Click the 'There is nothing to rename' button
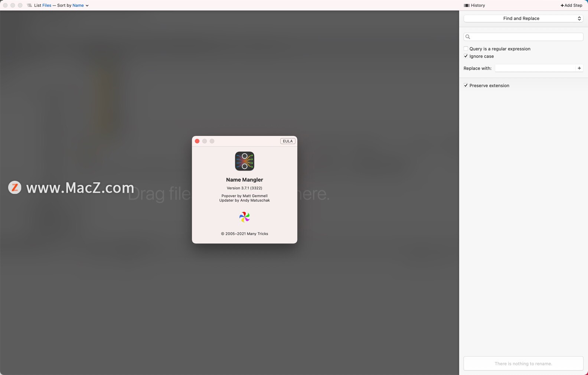This screenshot has width=588, height=375. click(523, 363)
